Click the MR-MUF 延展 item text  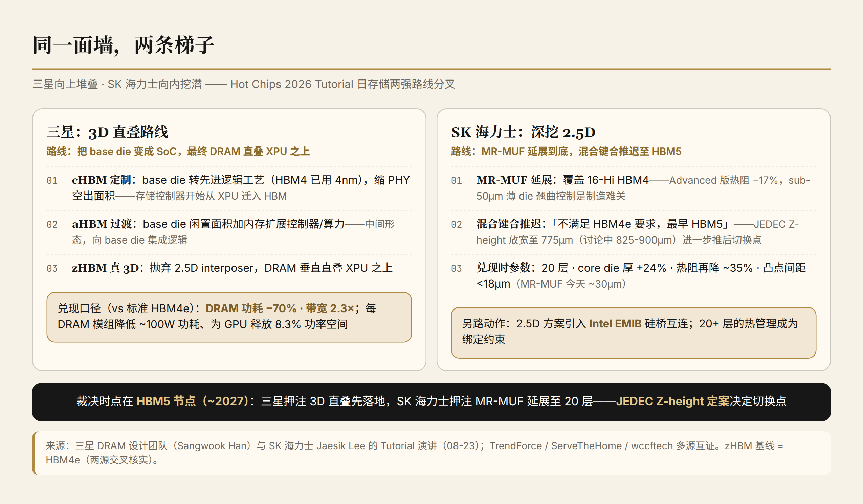643,188
